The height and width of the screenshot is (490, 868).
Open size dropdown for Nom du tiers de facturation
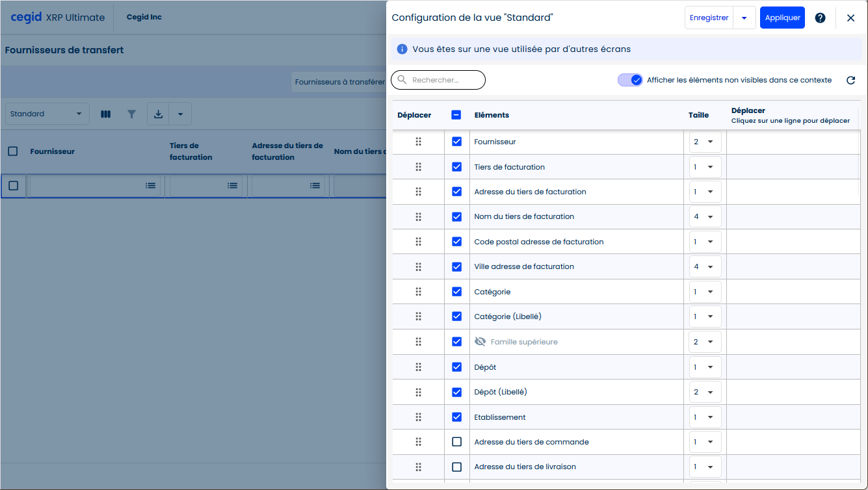click(704, 216)
